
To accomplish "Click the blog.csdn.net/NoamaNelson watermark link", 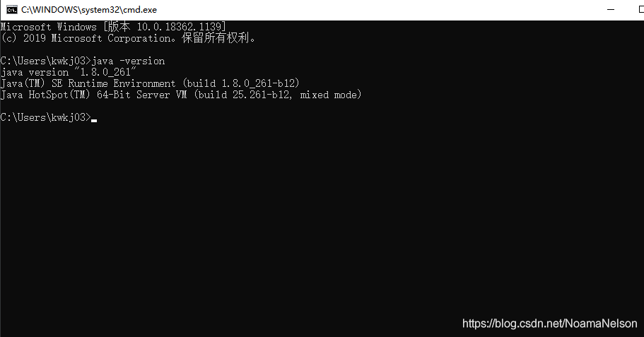I will tap(549, 324).
